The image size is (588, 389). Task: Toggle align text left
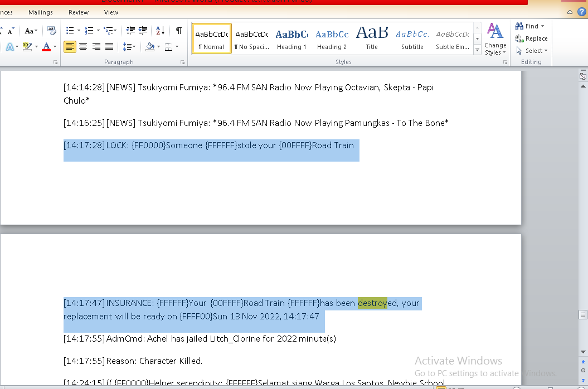point(70,47)
